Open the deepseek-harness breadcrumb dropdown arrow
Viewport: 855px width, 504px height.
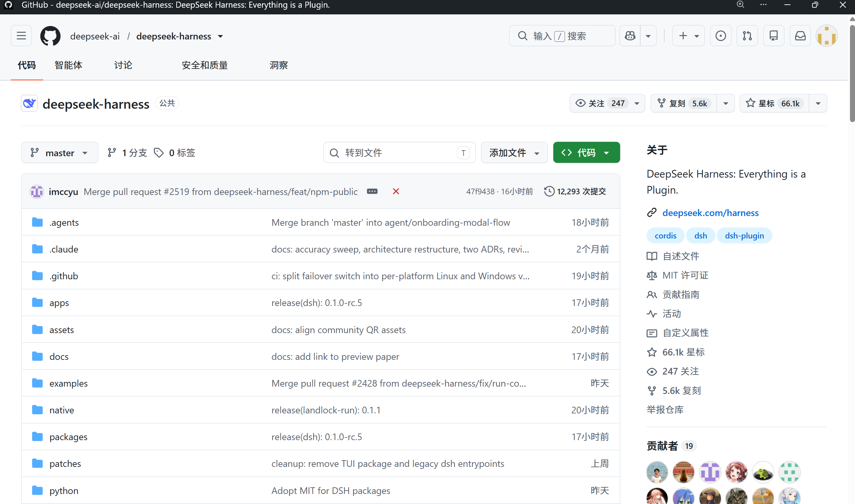220,36
